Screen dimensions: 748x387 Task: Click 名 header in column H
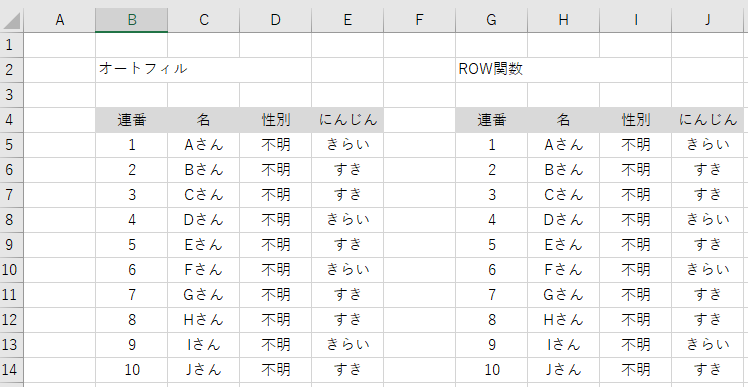pyautogui.click(x=563, y=120)
